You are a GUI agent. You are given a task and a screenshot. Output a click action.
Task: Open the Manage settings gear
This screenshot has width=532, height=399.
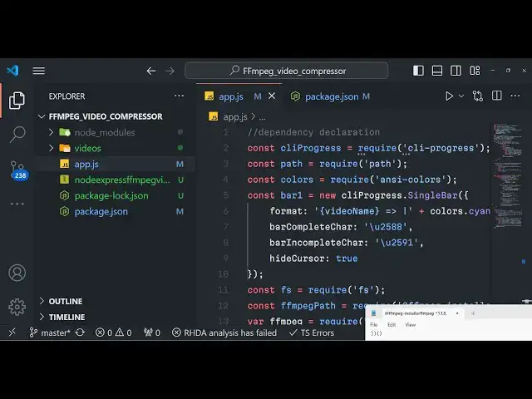click(x=17, y=307)
